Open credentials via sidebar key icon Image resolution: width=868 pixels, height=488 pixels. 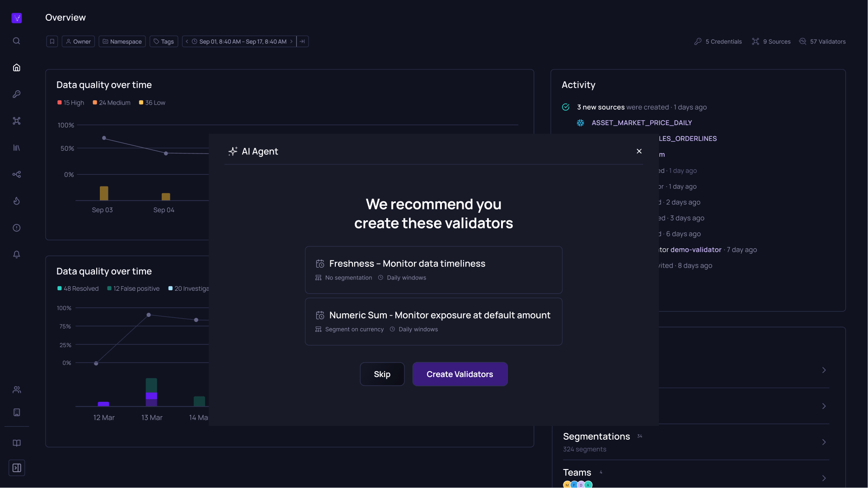point(16,94)
